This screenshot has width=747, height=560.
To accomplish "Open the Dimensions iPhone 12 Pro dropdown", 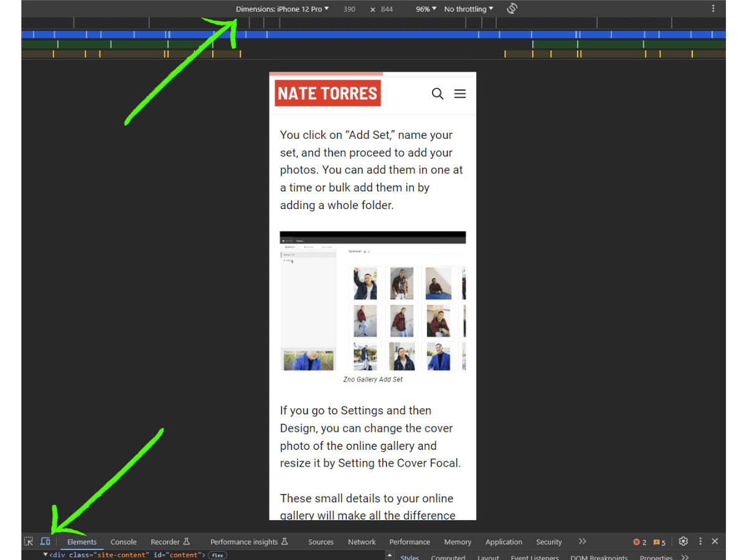I will pos(282,9).
